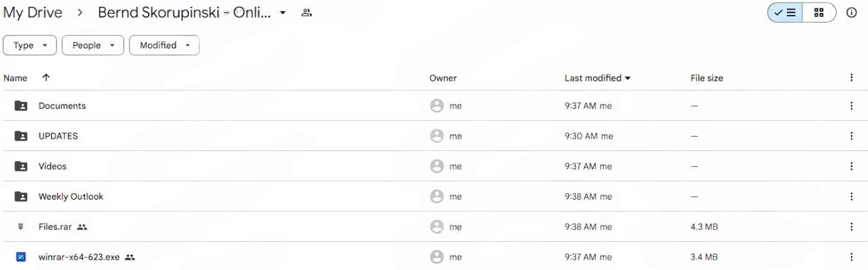Select the Weekly Outlook folder
Viewport: 868px width, 270px height.
pos(434,196)
